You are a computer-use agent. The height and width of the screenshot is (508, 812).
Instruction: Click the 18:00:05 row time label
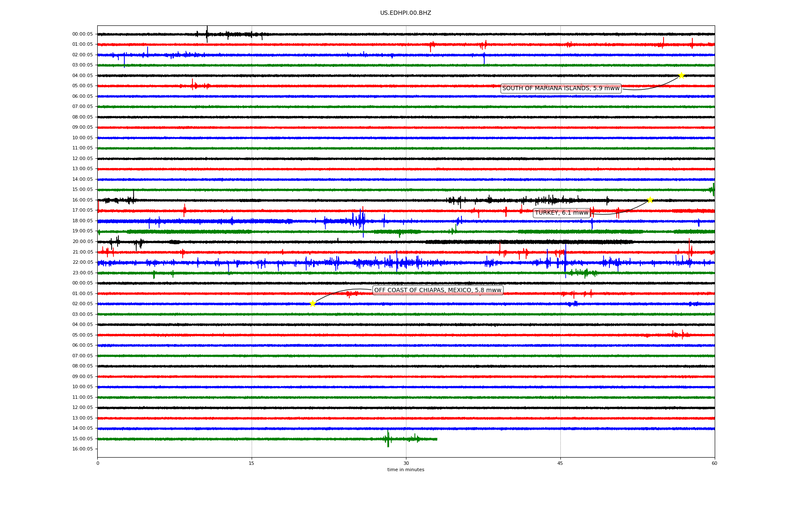click(x=82, y=221)
